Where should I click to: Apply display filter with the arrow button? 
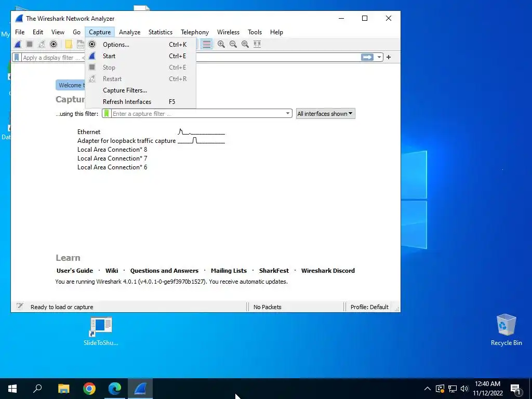pos(367,57)
